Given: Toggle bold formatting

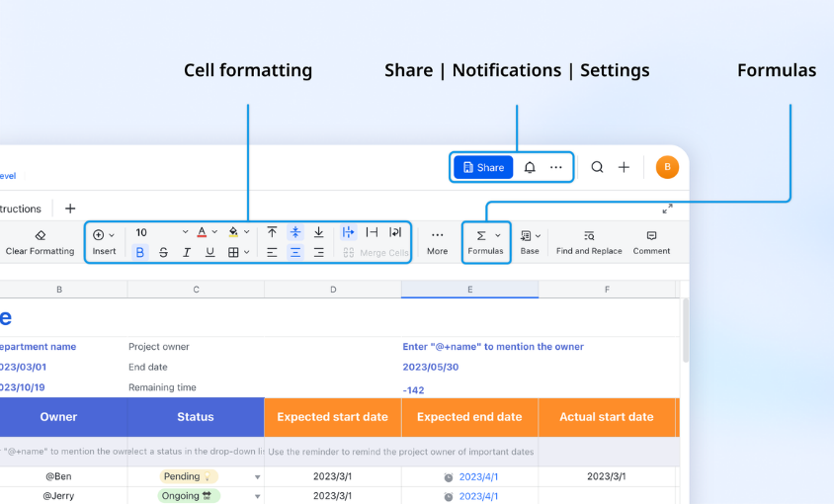Looking at the screenshot, I should [x=139, y=253].
